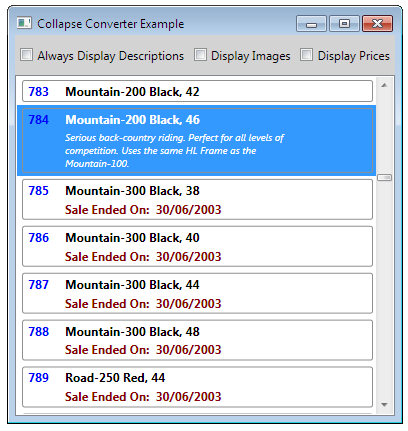The width and height of the screenshot is (408, 431).
Task: Close the Collapse Converter Example window
Action: [377, 24]
